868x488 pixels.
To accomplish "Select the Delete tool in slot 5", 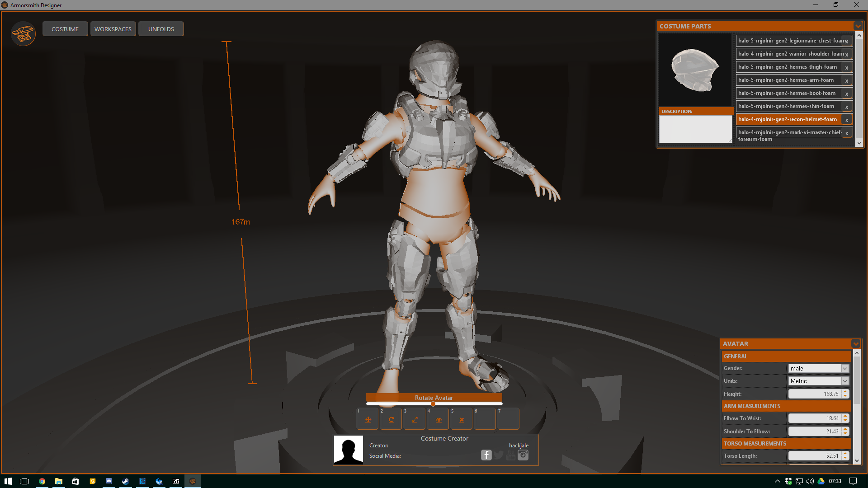I will pos(462,419).
